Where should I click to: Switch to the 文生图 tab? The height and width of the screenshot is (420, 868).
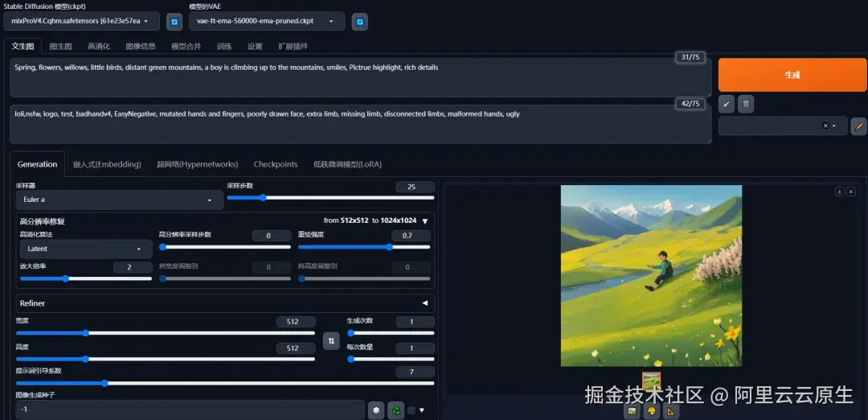(x=23, y=47)
